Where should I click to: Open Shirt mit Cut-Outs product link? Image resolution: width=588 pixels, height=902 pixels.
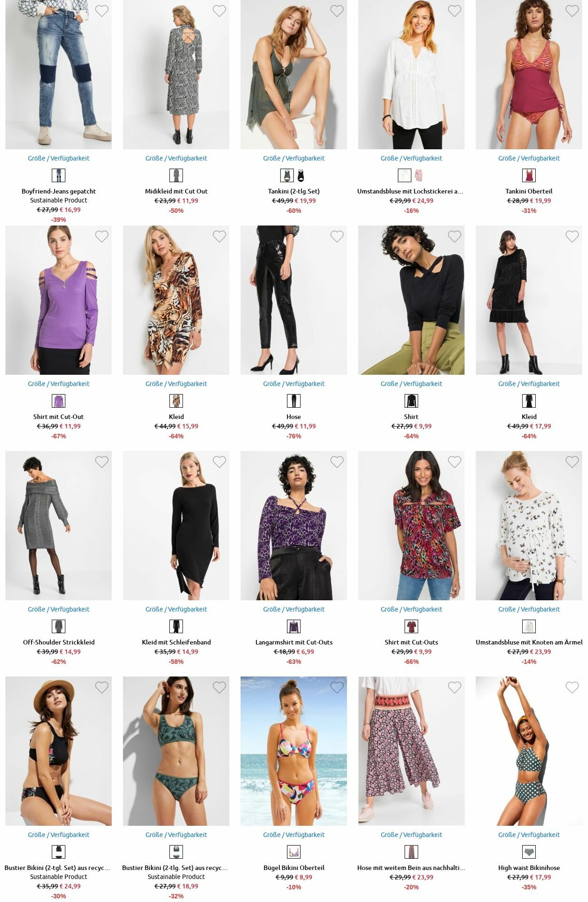tap(411, 642)
